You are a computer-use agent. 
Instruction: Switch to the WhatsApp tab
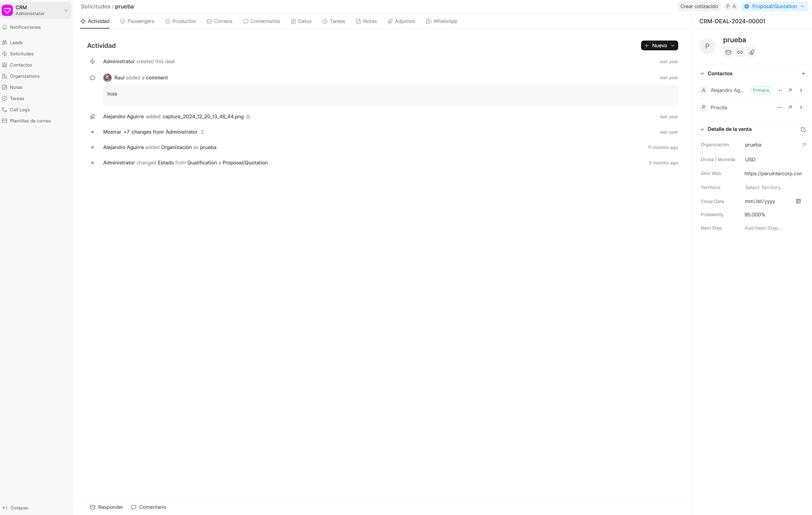click(x=441, y=21)
